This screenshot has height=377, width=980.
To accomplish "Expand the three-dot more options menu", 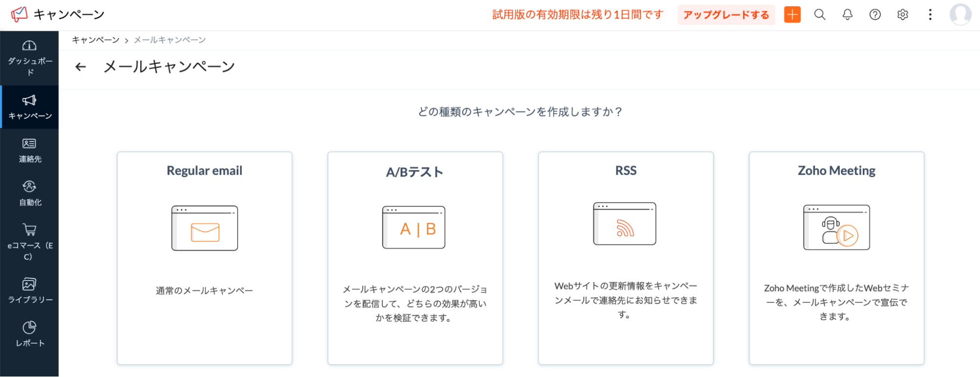I will tap(930, 15).
